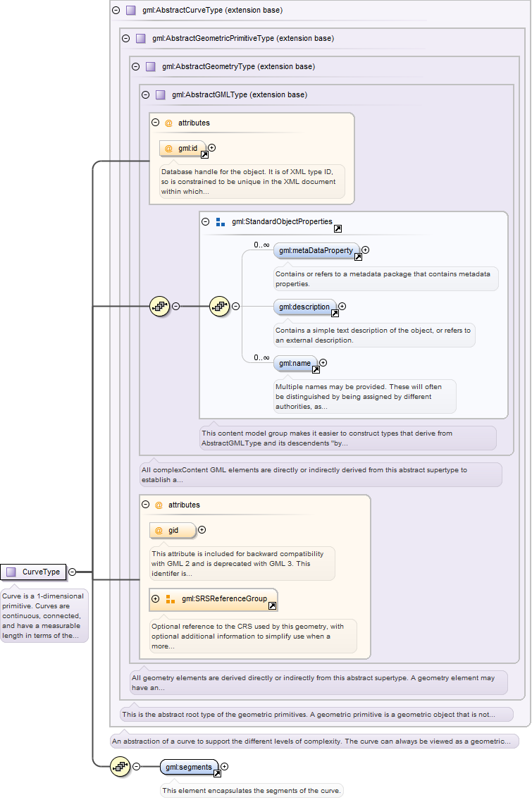Collapse the gml:StandardObjectProperties group
Image resolution: width=532 pixels, height=800 pixels.
[206, 221]
